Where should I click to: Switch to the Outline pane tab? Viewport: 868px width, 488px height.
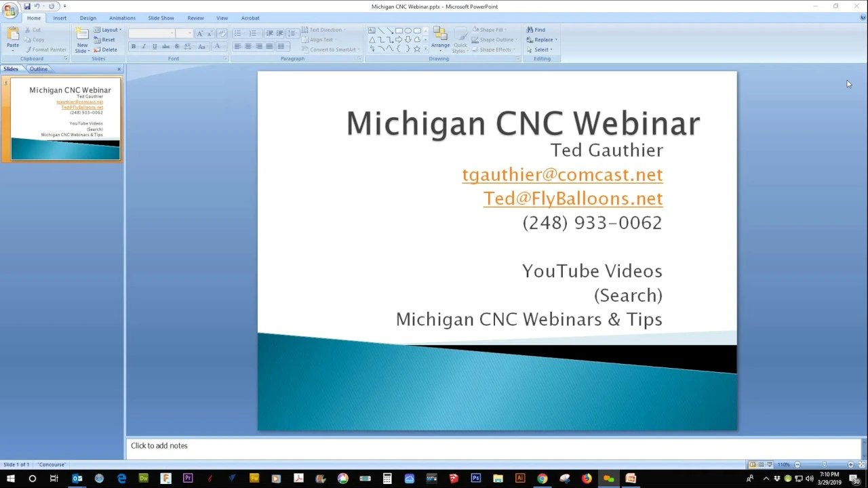[x=39, y=69]
